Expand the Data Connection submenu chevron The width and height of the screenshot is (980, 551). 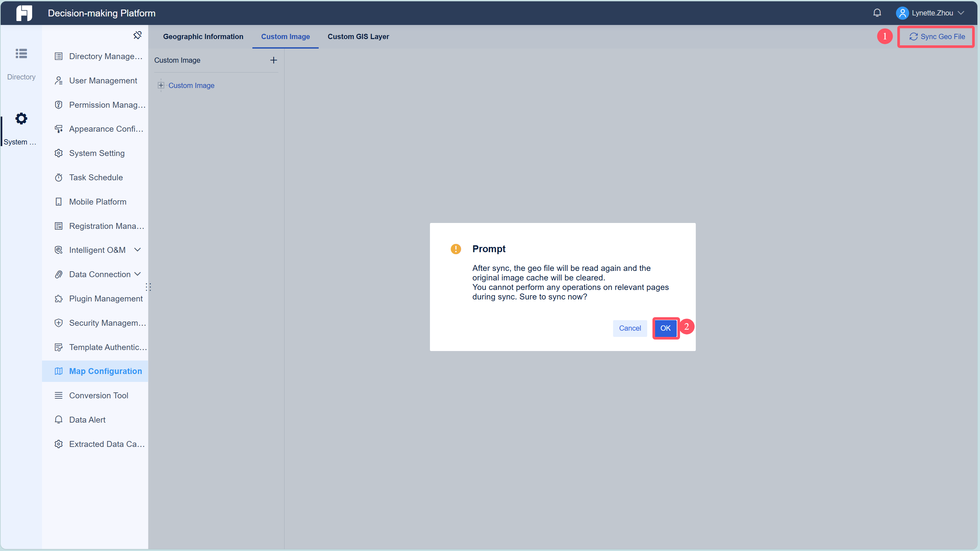(138, 274)
